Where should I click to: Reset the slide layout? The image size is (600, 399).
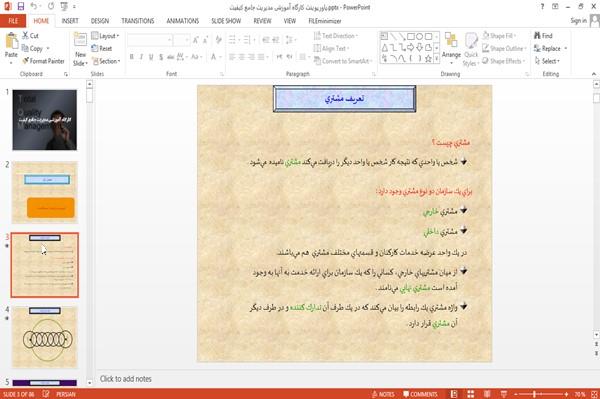(x=102, y=48)
